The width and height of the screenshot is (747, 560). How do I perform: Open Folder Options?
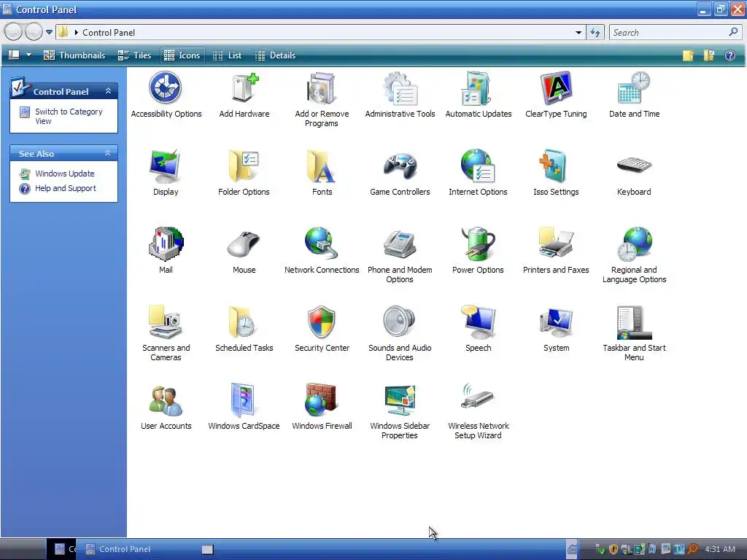tap(244, 172)
